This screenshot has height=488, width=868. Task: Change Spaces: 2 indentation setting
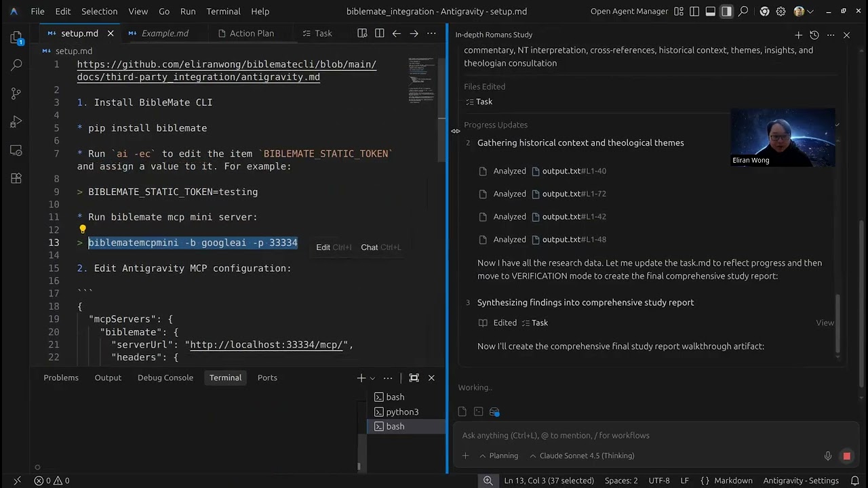pyautogui.click(x=621, y=481)
